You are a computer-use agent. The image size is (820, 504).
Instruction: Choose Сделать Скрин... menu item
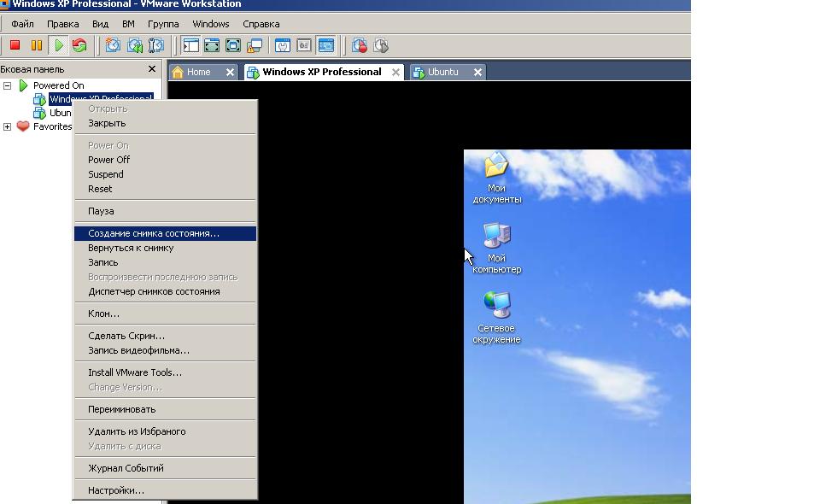tap(165, 336)
